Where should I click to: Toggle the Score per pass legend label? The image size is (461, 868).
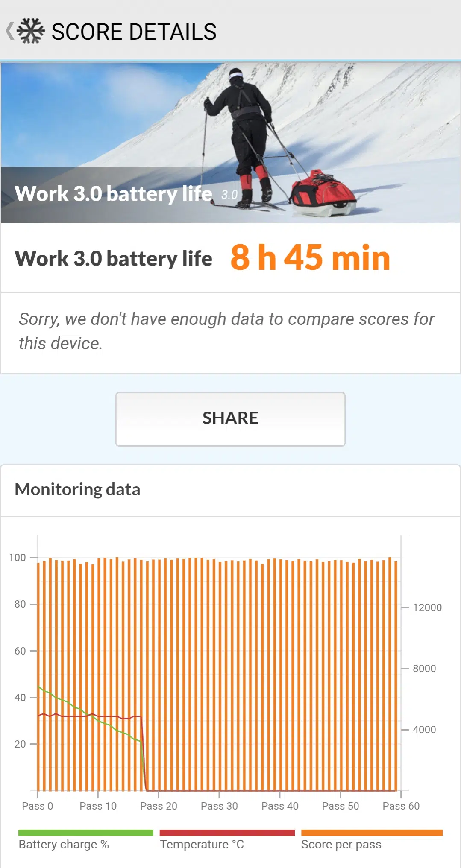(341, 845)
